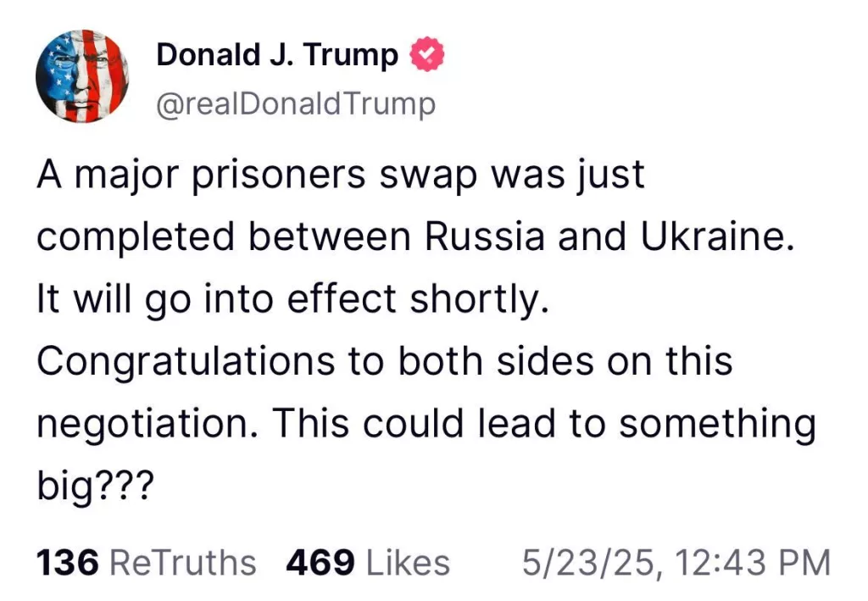Click the ReTruths label text
Viewport: 868px width, 601px height.
pyautogui.click(x=185, y=561)
